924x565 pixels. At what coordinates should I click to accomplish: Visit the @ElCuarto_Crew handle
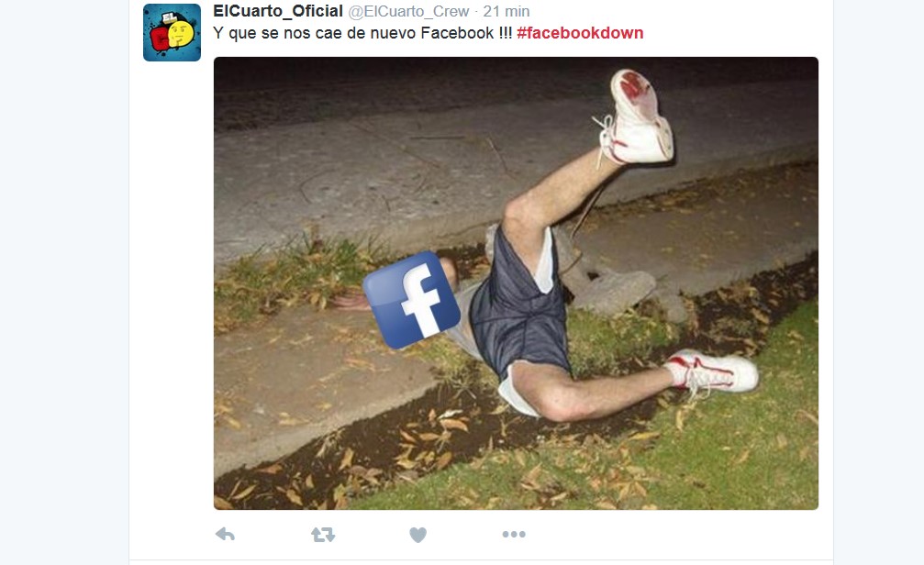pyautogui.click(x=408, y=11)
